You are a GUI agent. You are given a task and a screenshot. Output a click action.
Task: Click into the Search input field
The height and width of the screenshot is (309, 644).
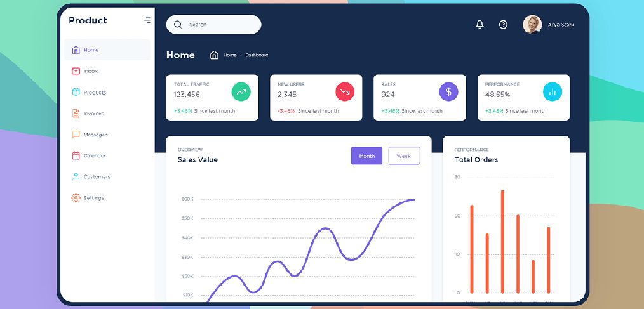[x=219, y=25]
